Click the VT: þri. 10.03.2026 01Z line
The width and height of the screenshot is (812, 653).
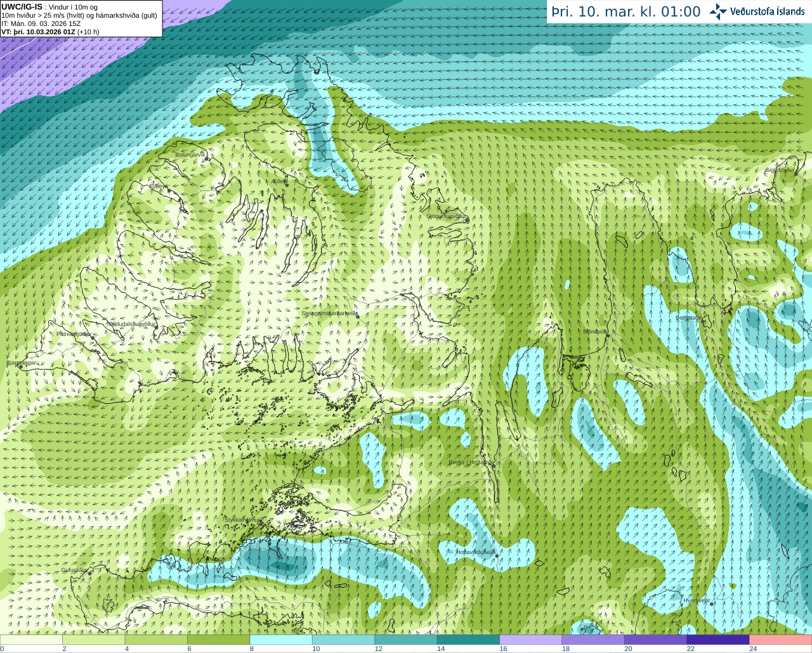click(50, 32)
